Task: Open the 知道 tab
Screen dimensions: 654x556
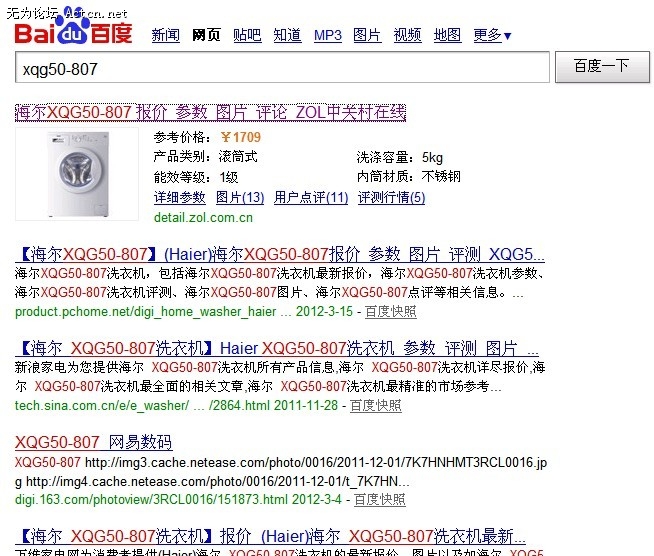Action: pyautogui.click(x=287, y=36)
